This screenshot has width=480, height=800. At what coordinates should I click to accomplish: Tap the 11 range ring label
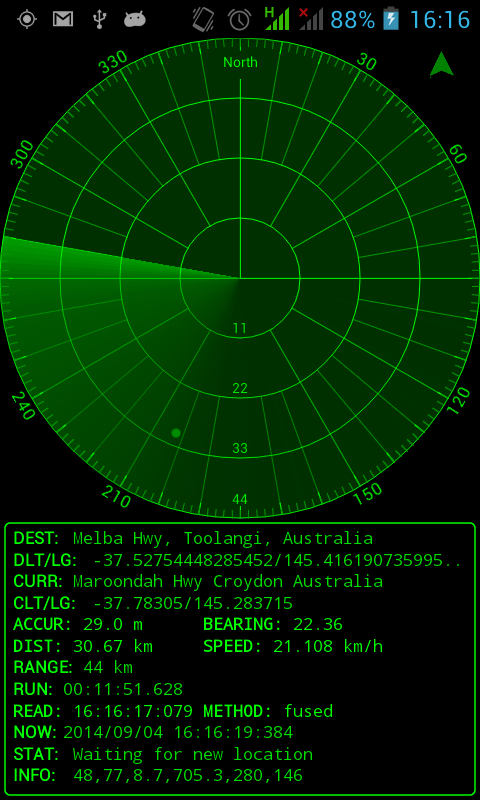[x=240, y=328]
